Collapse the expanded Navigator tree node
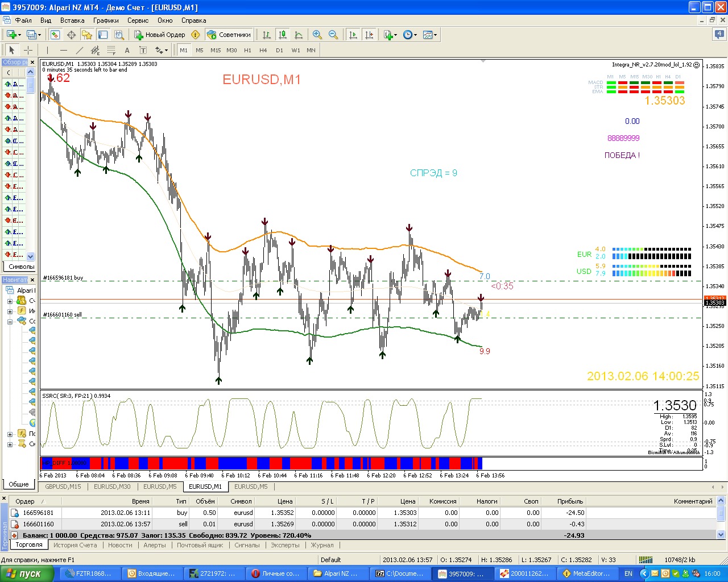Screen dimensions: 728x582 pyautogui.click(x=10, y=322)
